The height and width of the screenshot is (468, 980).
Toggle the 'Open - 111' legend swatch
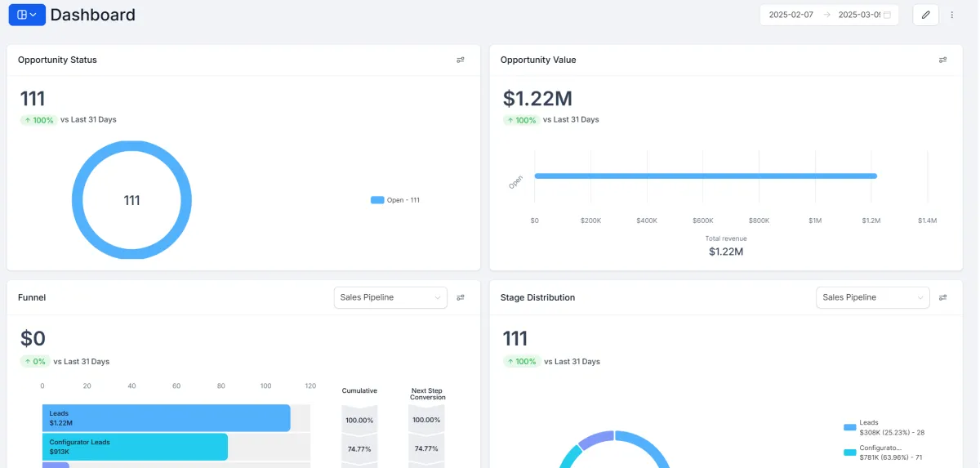click(376, 200)
